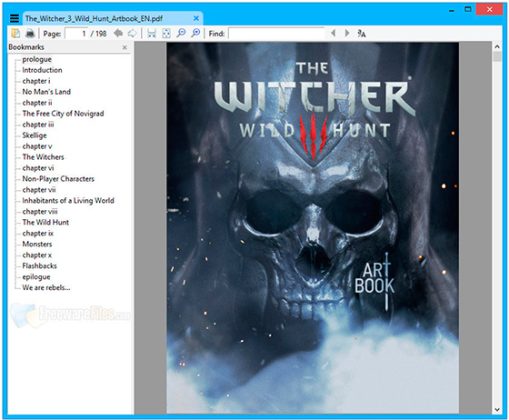Jump to 'chapter vi' bookmark
The width and height of the screenshot is (509, 420).
tap(38, 168)
